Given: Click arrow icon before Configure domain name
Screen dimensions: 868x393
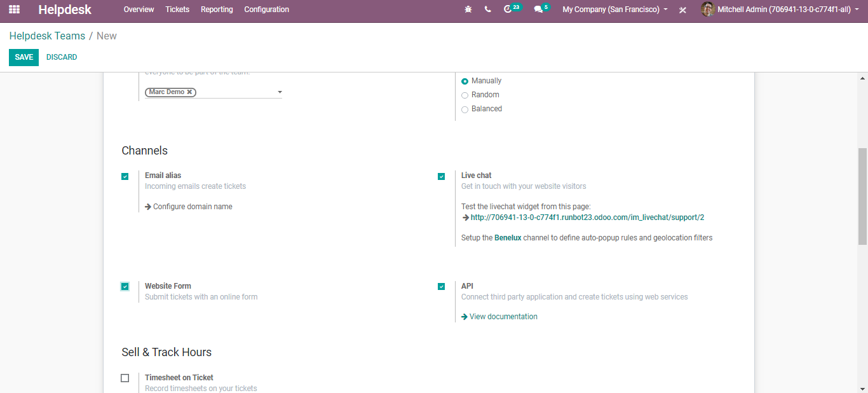Looking at the screenshot, I should pos(148,207).
